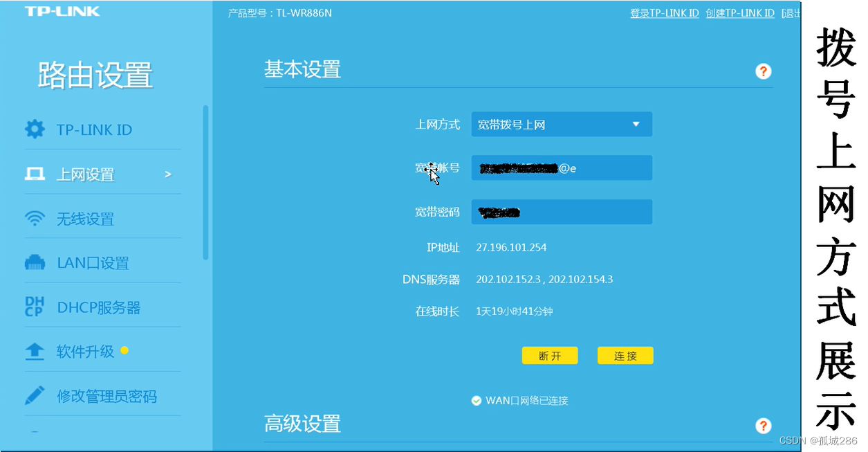This screenshot has height=452, width=868.
Task: Click the upload arrow icon for 软件升级
Action: [x=35, y=352]
